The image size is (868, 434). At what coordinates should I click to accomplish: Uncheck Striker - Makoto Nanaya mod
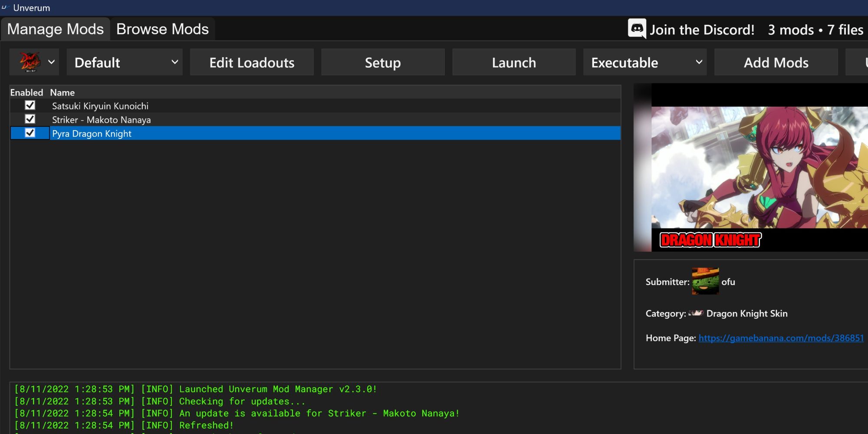pos(30,119)
